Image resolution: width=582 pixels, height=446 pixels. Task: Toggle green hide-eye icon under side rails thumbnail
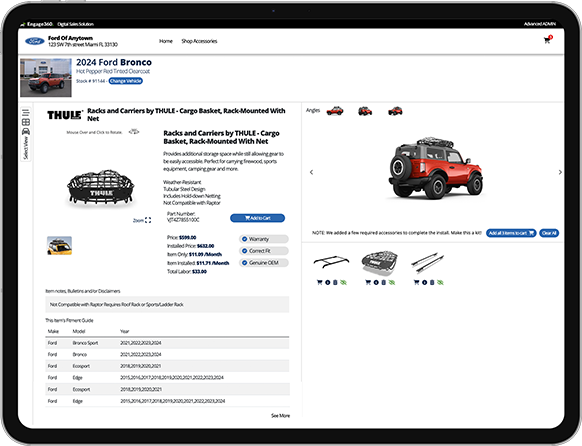(x=440, y=282)
